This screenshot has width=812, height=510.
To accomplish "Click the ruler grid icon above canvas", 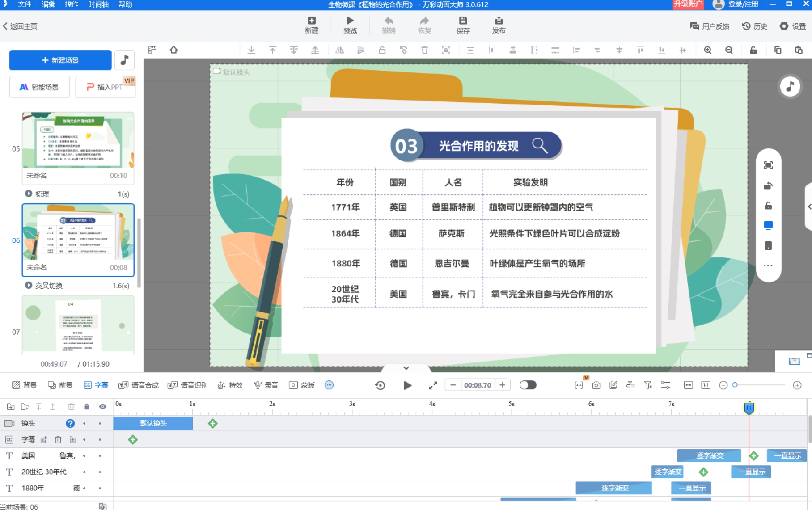I will pos(152,50).
